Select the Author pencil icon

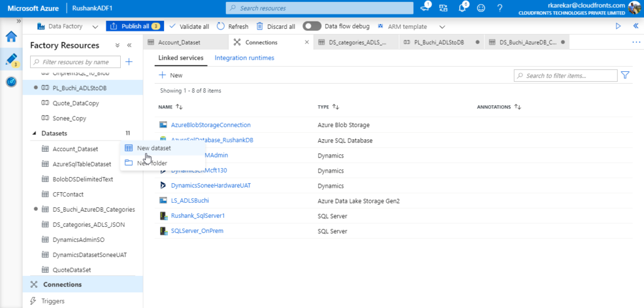(x=11, y=59)
